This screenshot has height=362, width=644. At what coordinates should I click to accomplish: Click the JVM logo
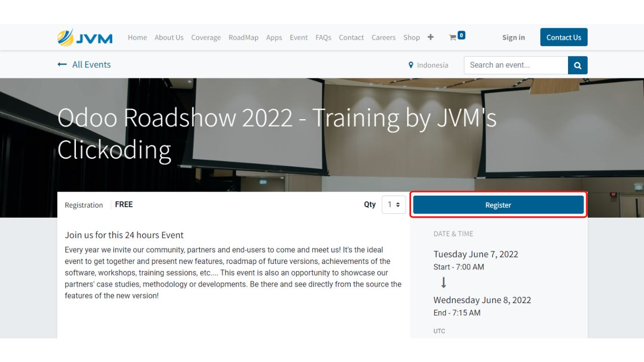[85, 37]
